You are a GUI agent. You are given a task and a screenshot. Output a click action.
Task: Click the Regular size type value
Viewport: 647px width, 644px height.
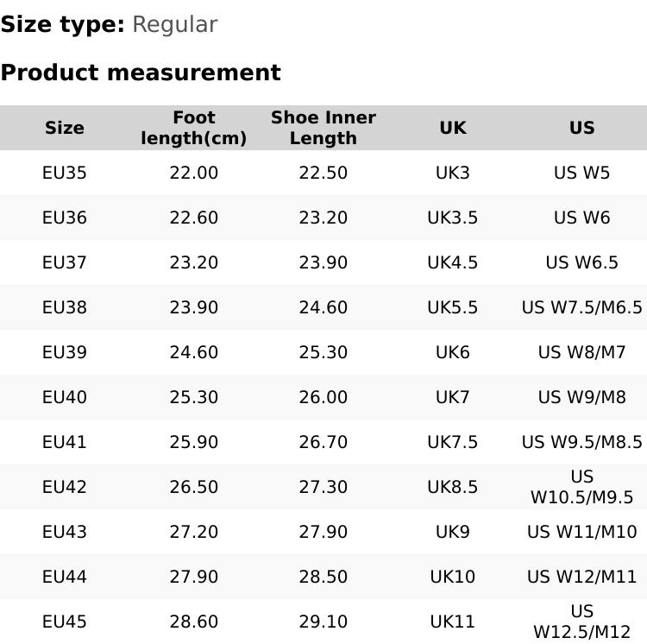[x=174, y=24]
